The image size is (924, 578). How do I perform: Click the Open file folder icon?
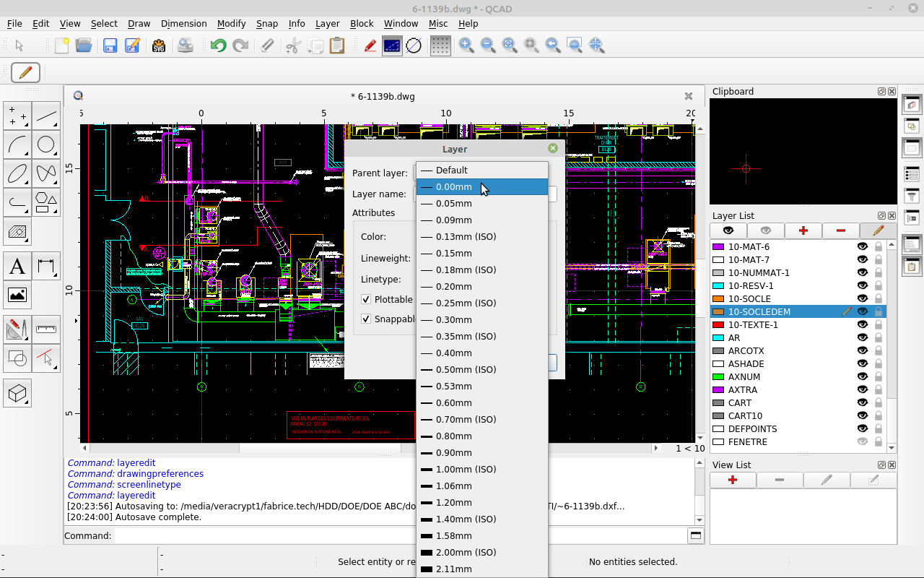[x=84, y=46]
